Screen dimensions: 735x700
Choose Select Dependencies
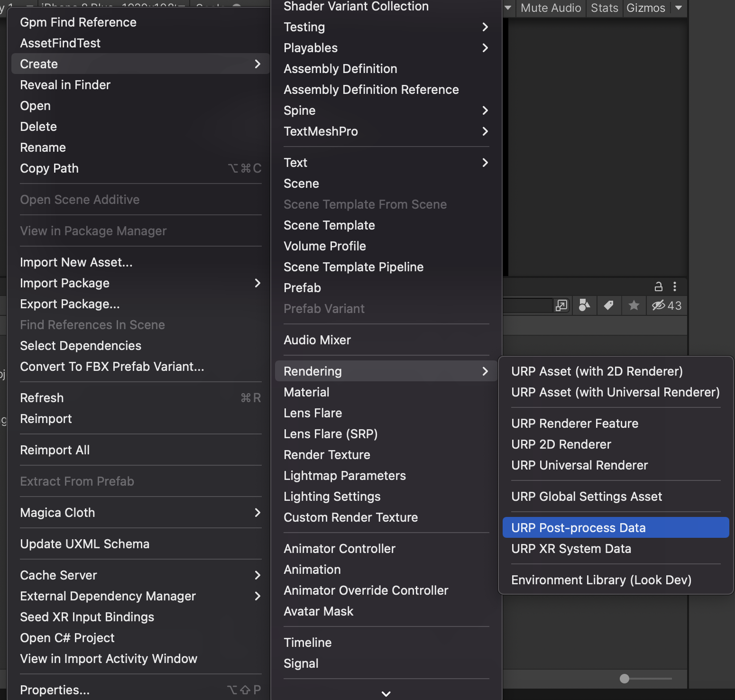141,346
